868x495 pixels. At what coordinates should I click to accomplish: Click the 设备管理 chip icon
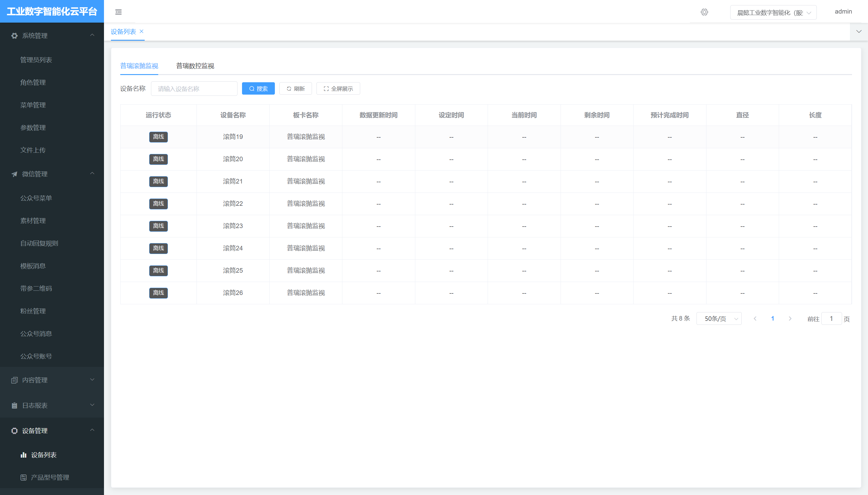pos(14,431)
